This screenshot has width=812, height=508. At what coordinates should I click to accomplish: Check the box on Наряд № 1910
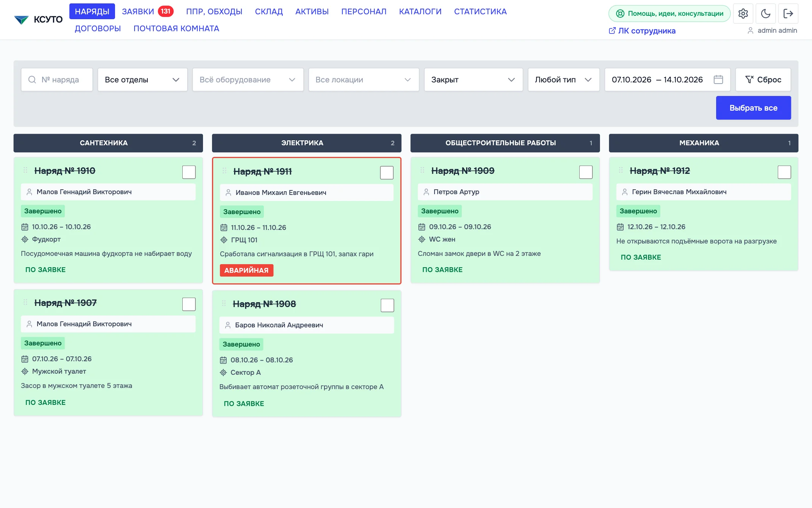(x=189, y=172)
